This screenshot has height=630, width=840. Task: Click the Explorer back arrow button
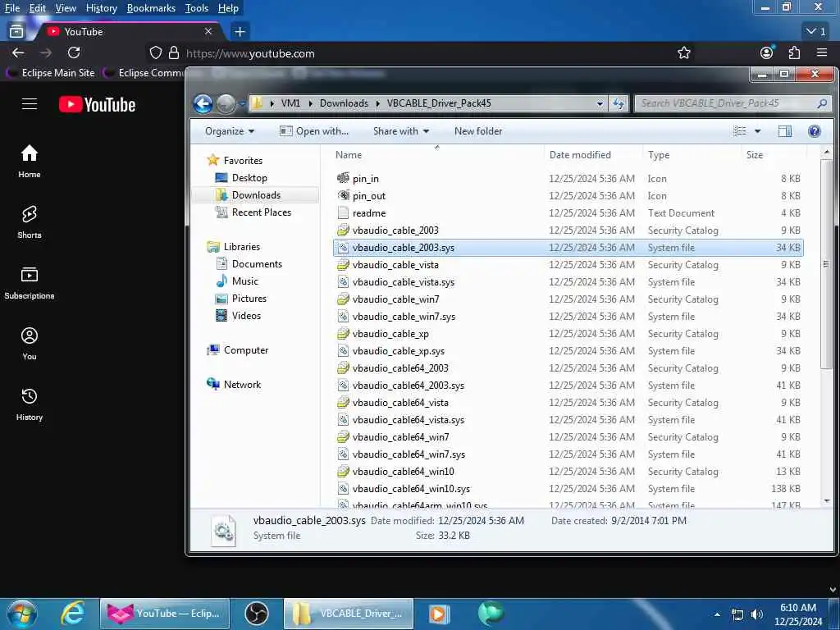[203, 103]
